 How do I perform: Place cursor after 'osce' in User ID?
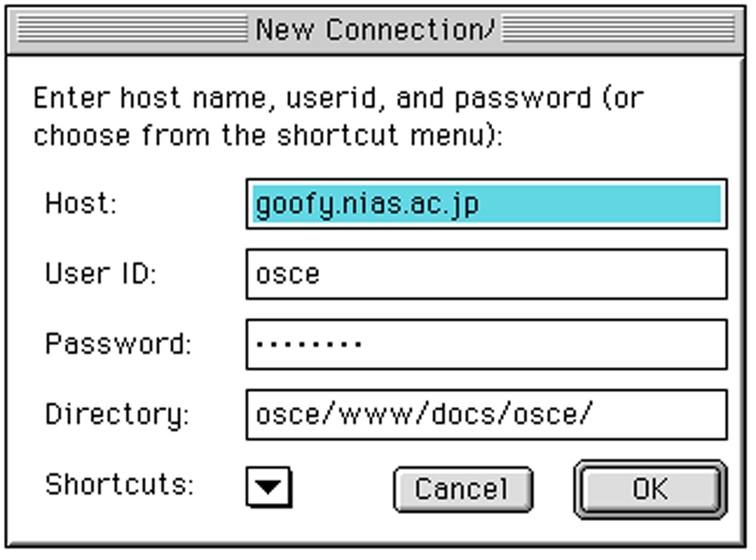321,274
